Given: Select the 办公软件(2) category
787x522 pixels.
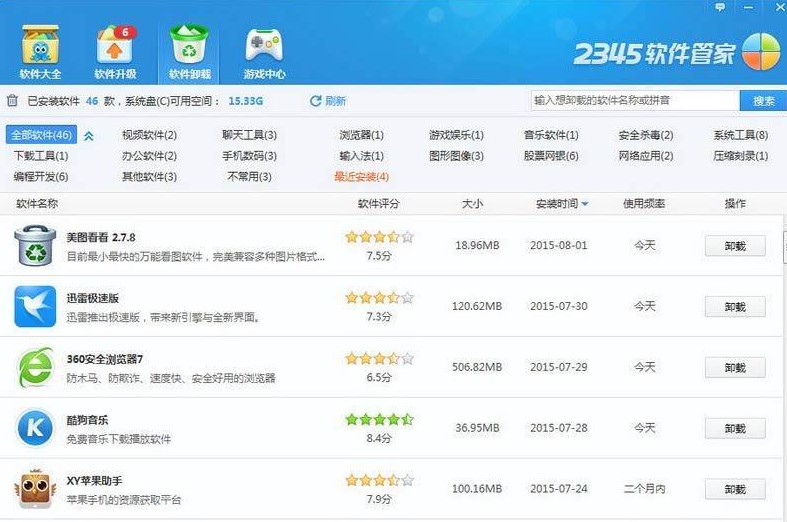Looking at the screenshot, I should pos(149,156).
